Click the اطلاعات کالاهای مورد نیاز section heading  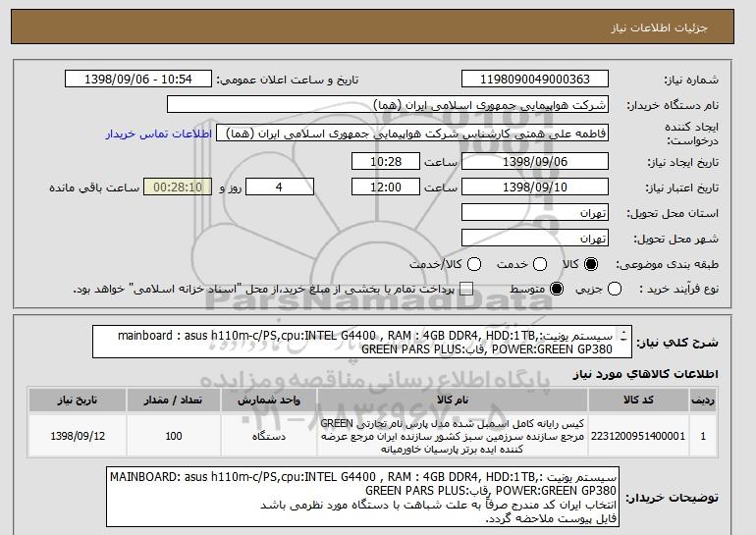[x=645, y=374]
